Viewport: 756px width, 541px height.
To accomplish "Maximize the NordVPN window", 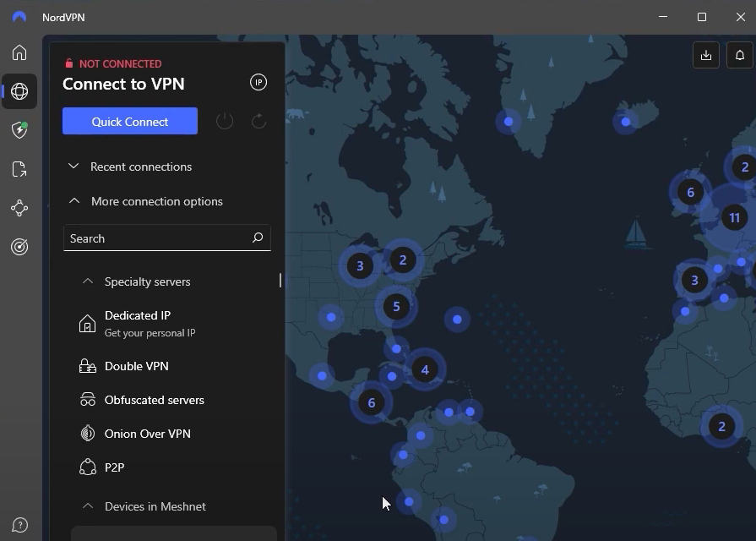I will pos(702,17).
